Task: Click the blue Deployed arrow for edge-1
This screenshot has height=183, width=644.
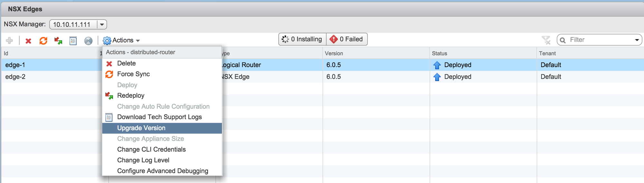Action: click(437, 65)
